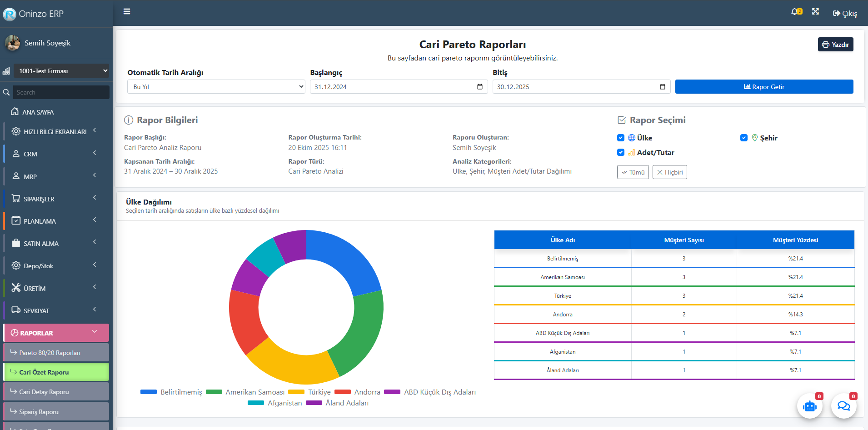Click the calendar icon in Başlangıç field
This screenshot has height=430, width=868.
click(480, 87)
